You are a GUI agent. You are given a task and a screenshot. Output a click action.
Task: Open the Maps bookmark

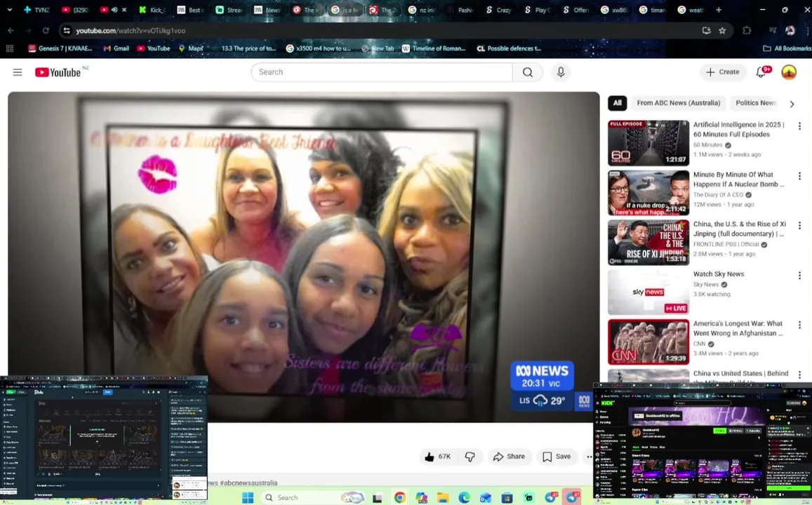pos(190,48)
